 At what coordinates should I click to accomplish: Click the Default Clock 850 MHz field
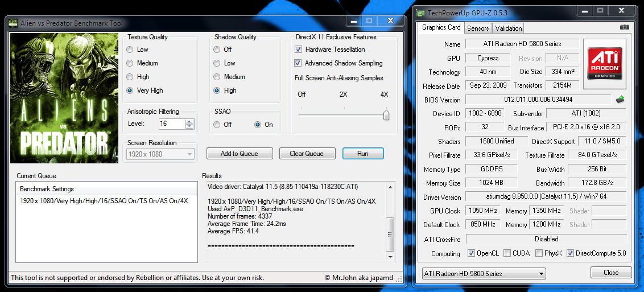click(482, 225)
